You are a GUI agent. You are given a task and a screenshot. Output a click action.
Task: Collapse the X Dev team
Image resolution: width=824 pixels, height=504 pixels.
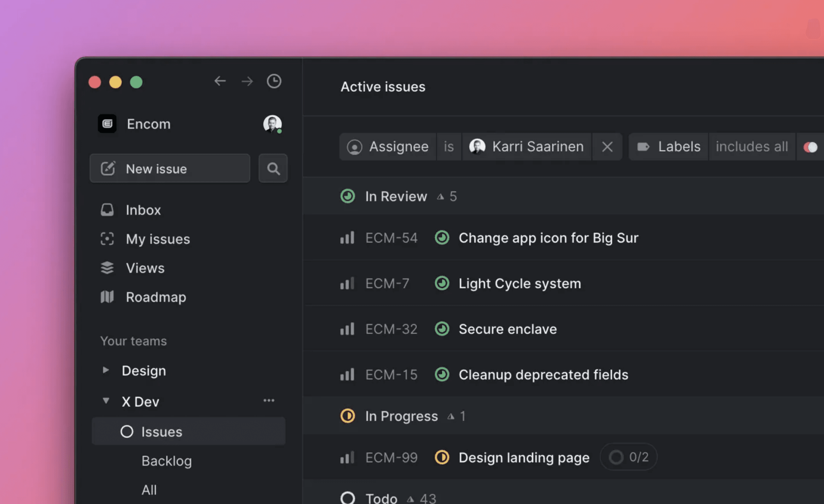106,400
